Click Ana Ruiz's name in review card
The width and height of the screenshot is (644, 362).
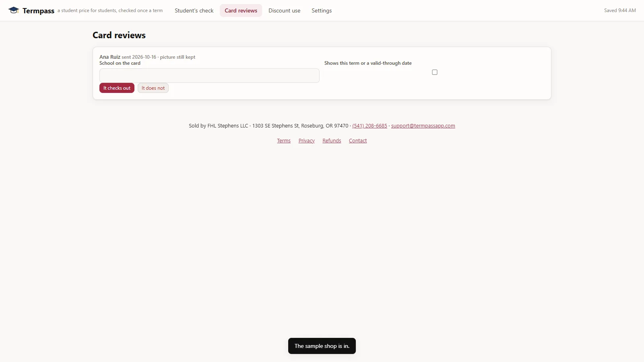tap(110, 57)
